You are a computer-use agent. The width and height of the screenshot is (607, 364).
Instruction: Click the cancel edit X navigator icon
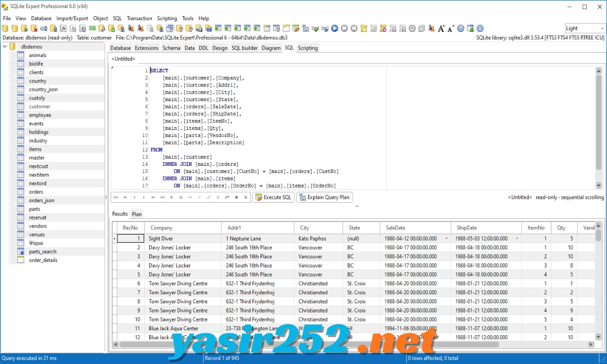[x=218, y=197]
